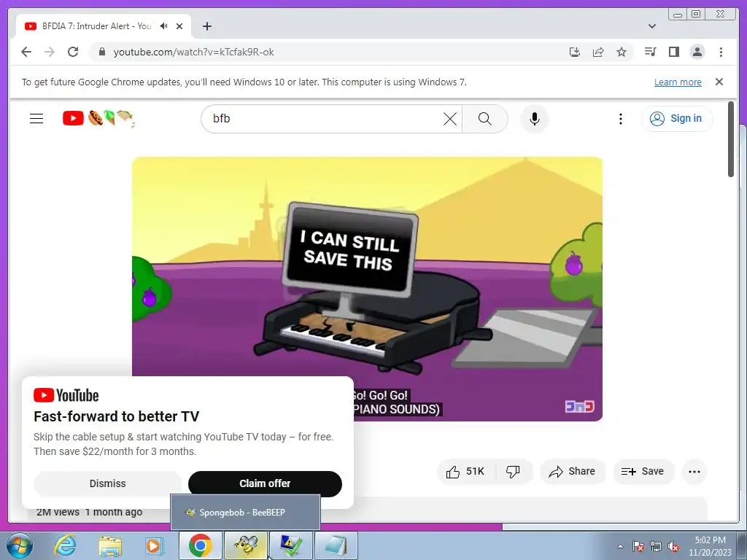Open more actions ellipsis under video

[x=694, y=472]
